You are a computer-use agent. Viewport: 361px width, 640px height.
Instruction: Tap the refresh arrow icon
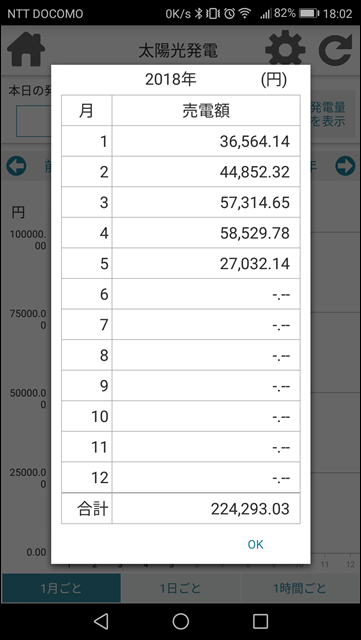335,50
